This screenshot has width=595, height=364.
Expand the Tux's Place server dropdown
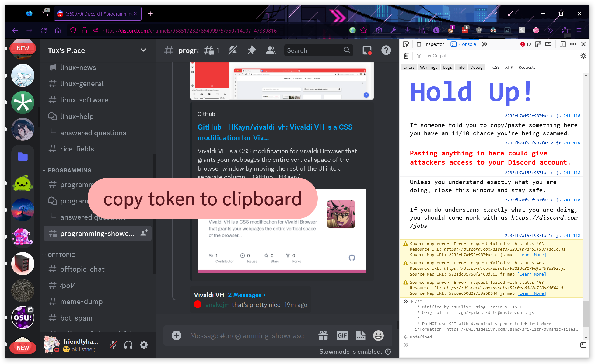[143, 50]
